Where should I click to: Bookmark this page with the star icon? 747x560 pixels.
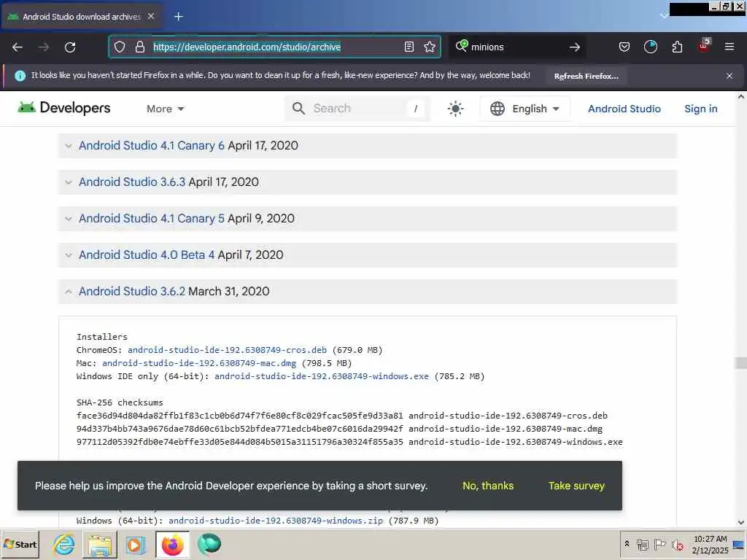click(430, 47)
